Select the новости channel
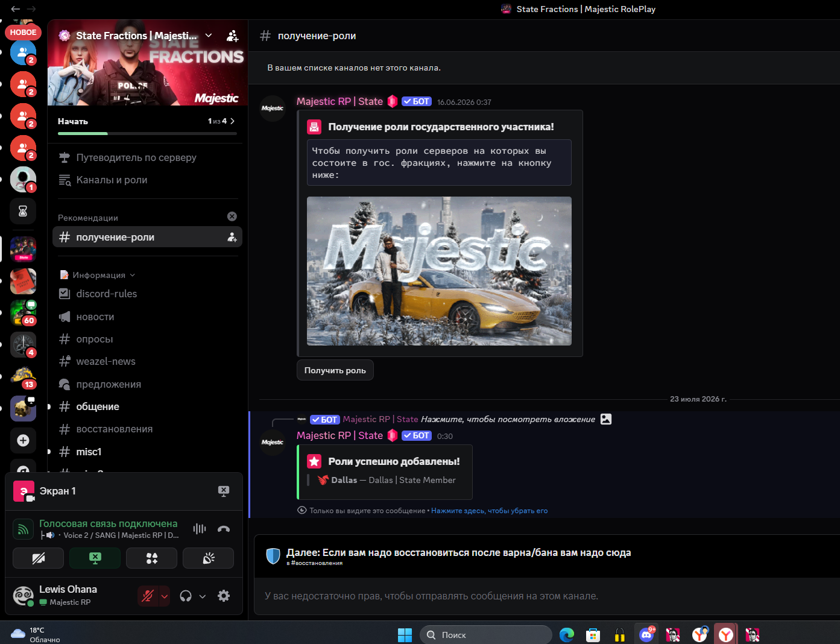 147,317
